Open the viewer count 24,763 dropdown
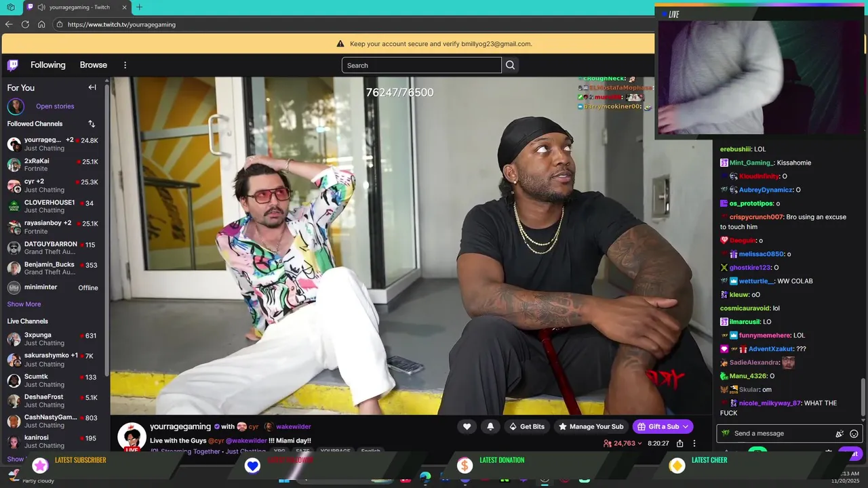The width and height of the screenshot is (868, 488). point(623,443)
